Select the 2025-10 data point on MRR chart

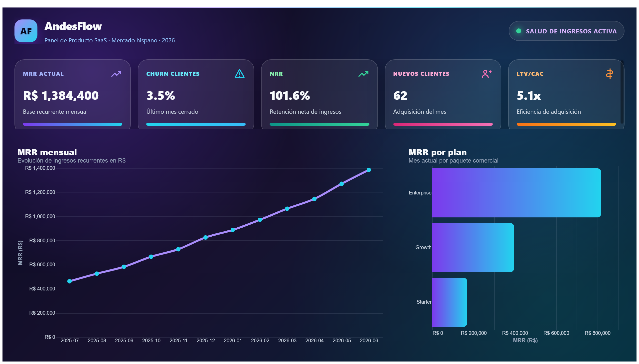[151, 257]
